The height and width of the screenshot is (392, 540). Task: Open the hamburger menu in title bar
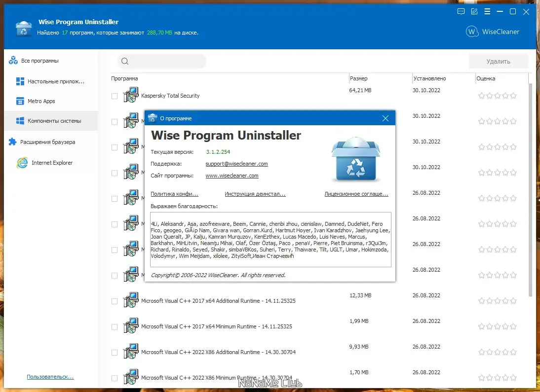[487, 12]
